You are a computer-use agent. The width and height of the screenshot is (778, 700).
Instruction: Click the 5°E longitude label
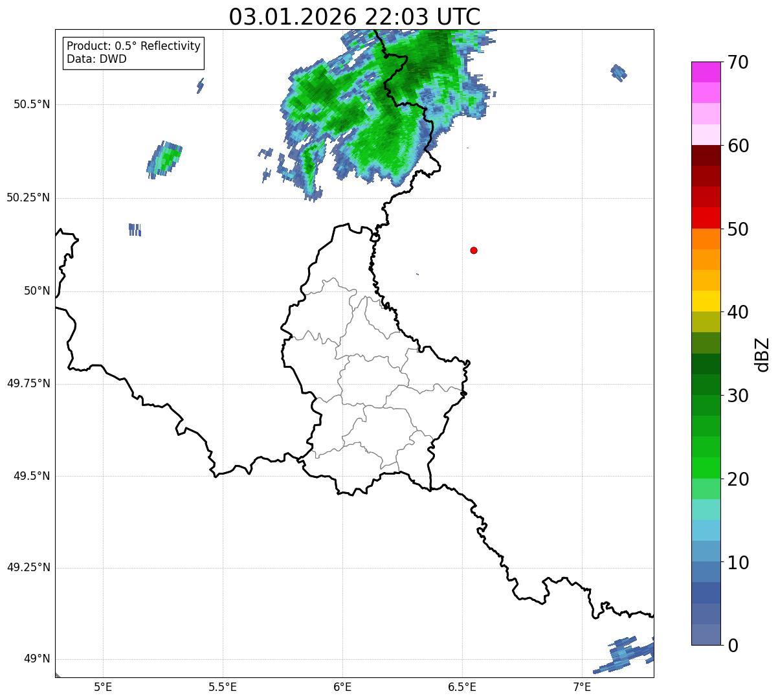point(103,686)
